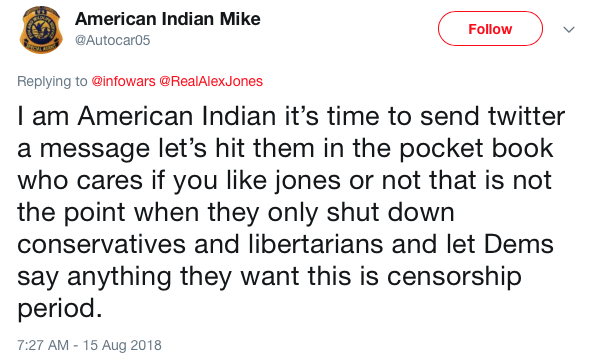Image resolution: width=589 pixels, height=361 pixels.
Task: Click the Follow button
Action: (x=490, y=29)
